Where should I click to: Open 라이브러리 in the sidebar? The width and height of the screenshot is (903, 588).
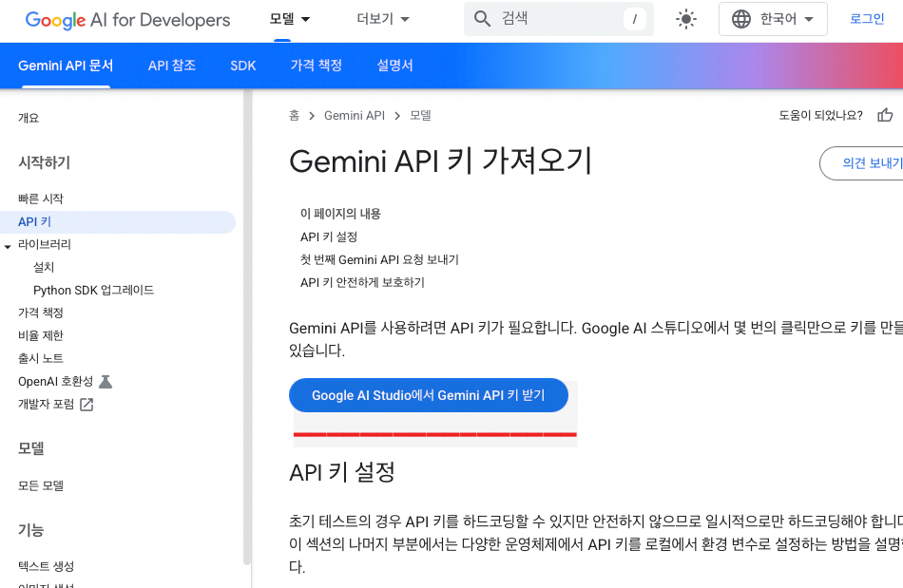click(45, 244)
